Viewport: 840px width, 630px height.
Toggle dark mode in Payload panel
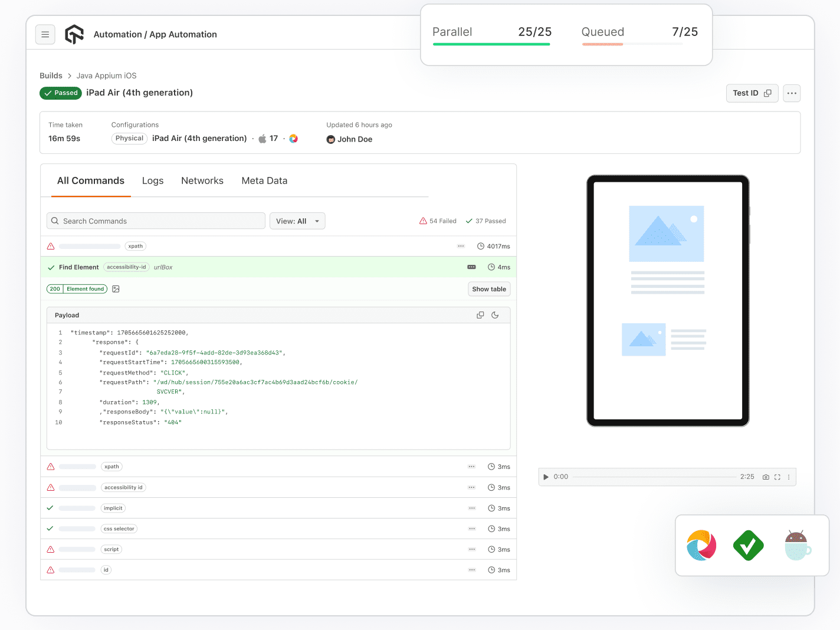click(x=495, y=315)
